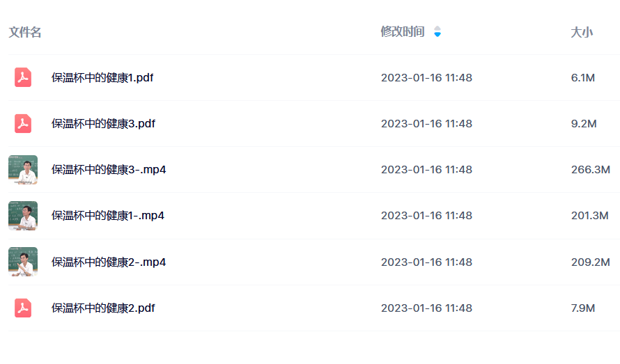Sort by 修改时间 column header
Screen dimensions: 620x364
coord(403,31)
